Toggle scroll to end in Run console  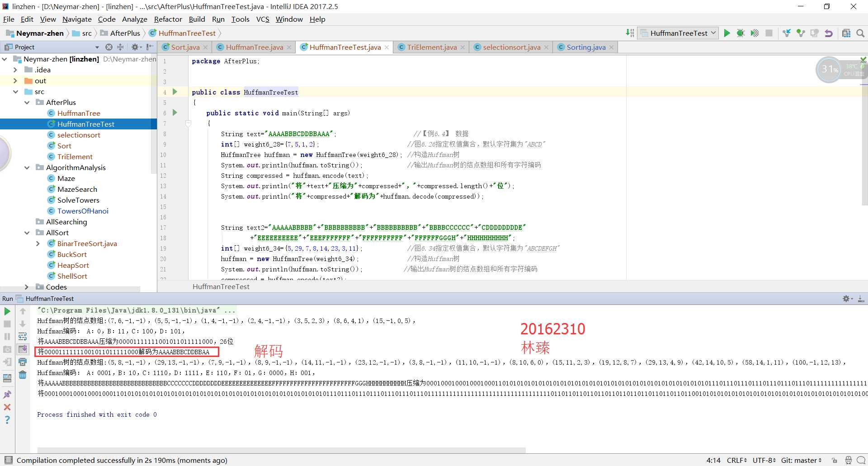point(23,349)
